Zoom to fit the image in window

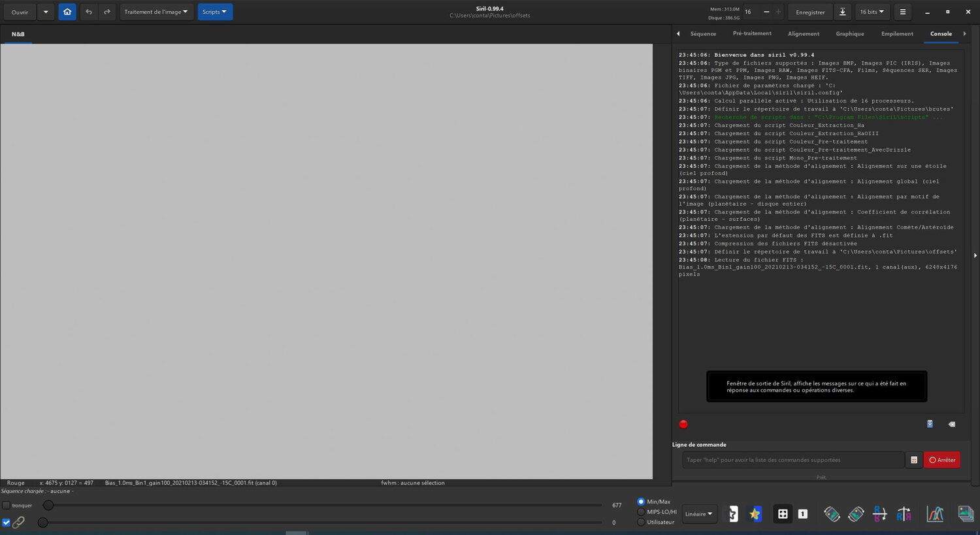tap(782, 514)
